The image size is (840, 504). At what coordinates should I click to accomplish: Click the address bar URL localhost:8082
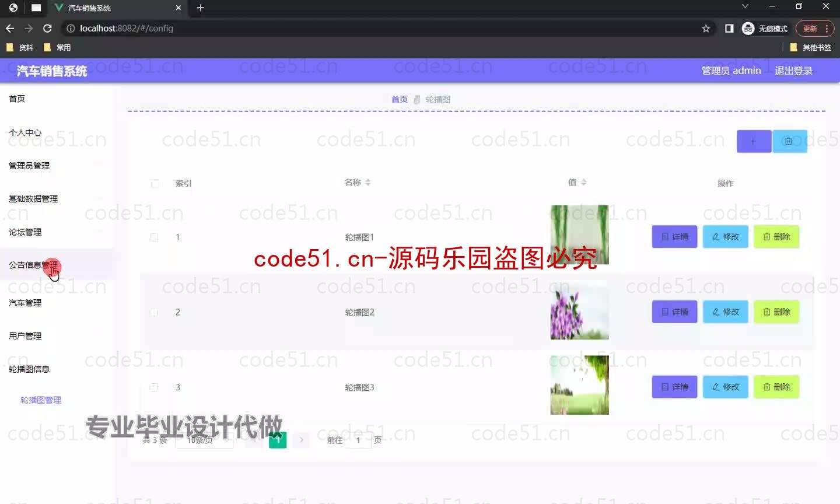click(127, 28)
